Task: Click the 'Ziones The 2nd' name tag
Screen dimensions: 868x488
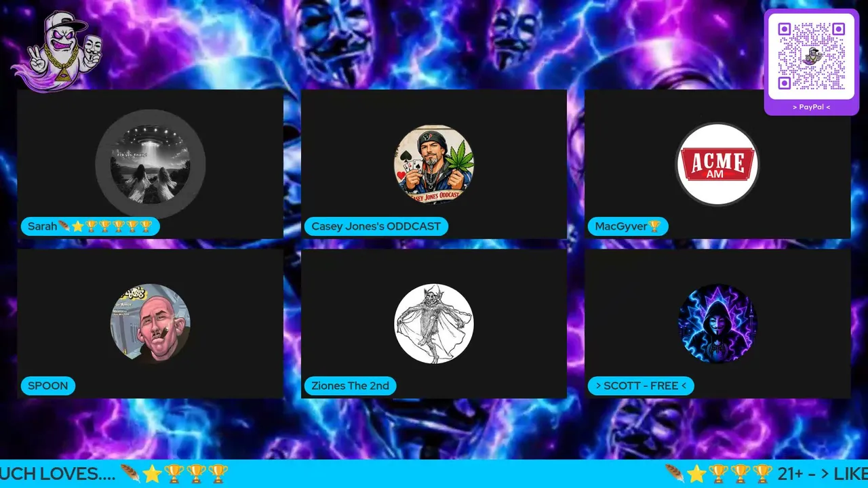Action: click(351, 386)
